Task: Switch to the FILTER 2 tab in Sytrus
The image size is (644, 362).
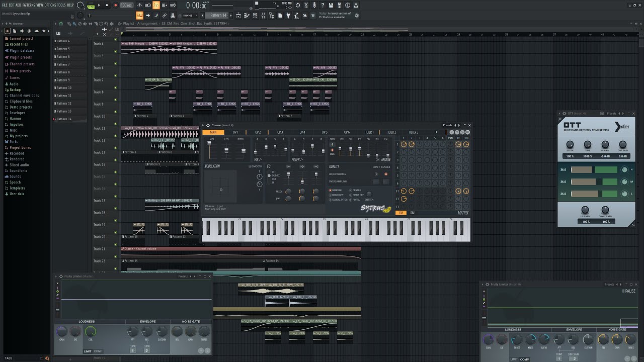Action: (x=391, y=132)
